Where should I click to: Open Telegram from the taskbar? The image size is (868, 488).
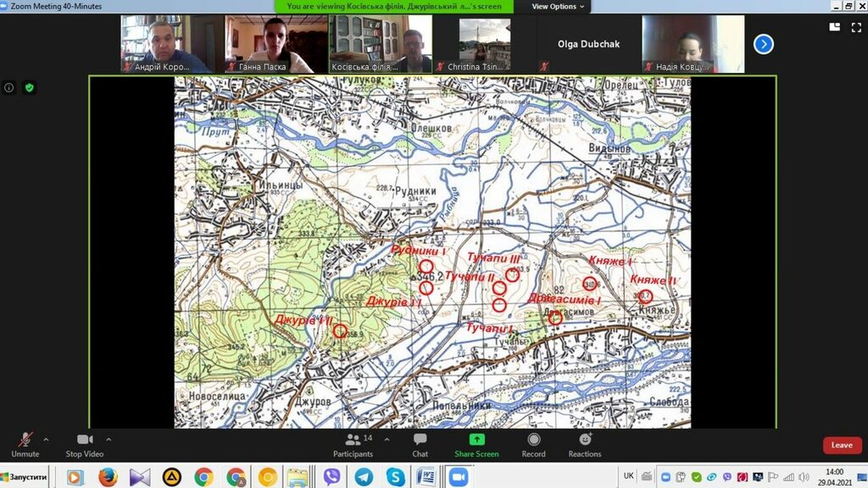364,477
